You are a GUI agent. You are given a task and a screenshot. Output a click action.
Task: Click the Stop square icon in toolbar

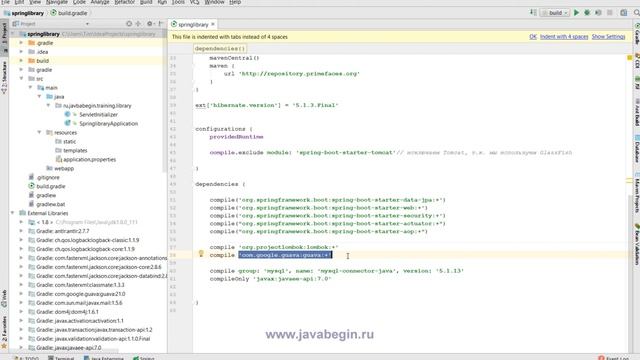(x=610, y=13)
